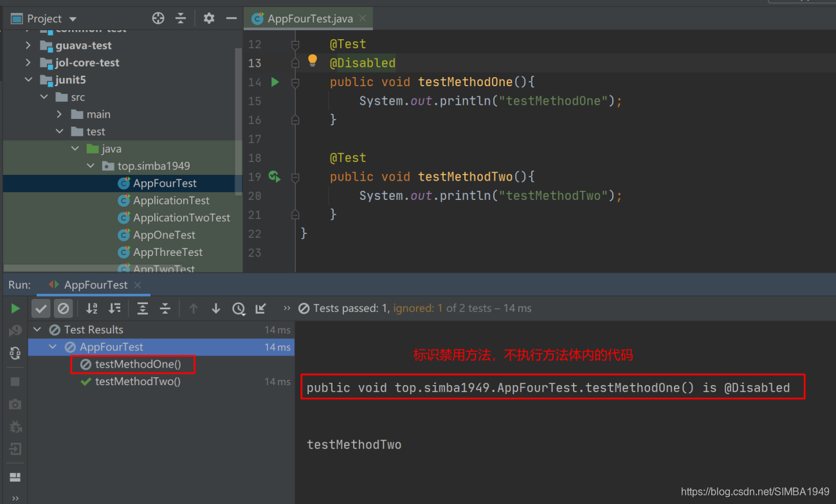Click the @Disabled console message
The width and height of the screenshot is (836, 504).
[548, 388]
